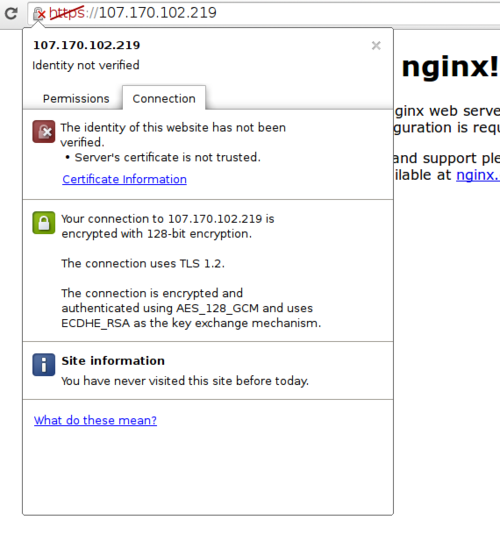
Task: Click the green encrypted connection lock icon
Action: (44, 223)
